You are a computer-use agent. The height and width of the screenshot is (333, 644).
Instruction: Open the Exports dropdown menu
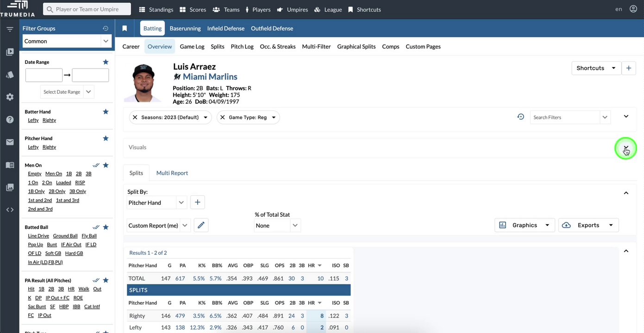point(588,225)
